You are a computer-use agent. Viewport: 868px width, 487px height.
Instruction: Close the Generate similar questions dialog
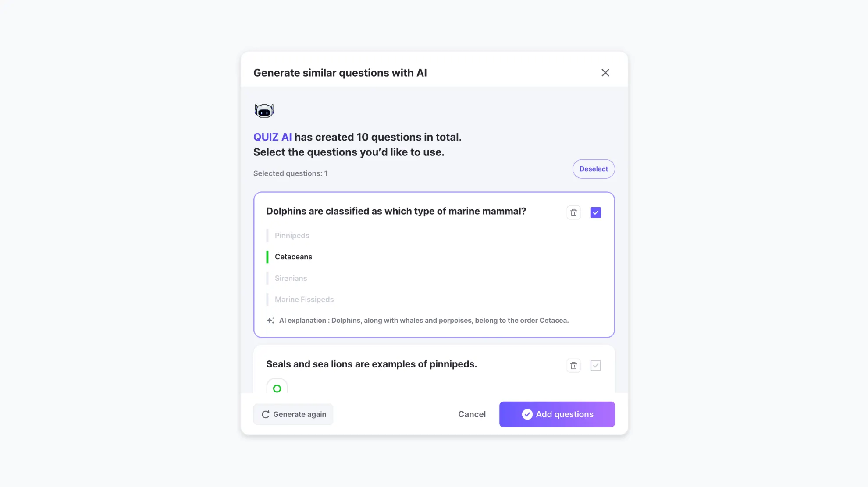coord(605,73)
